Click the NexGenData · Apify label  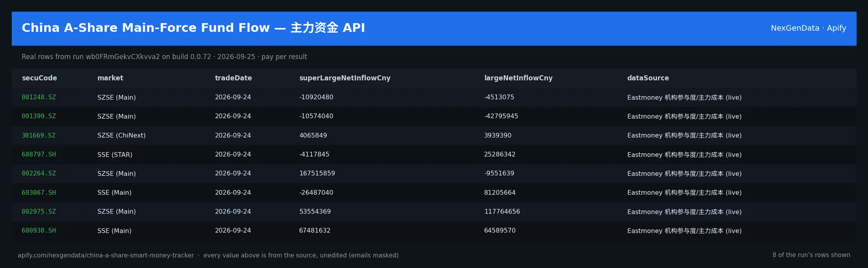(808, 28)
